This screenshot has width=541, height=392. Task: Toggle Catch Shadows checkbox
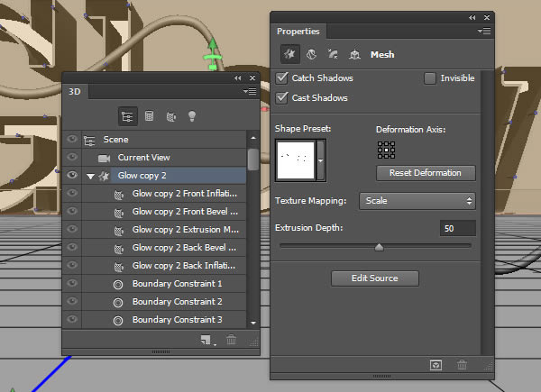tap(282, 78)
